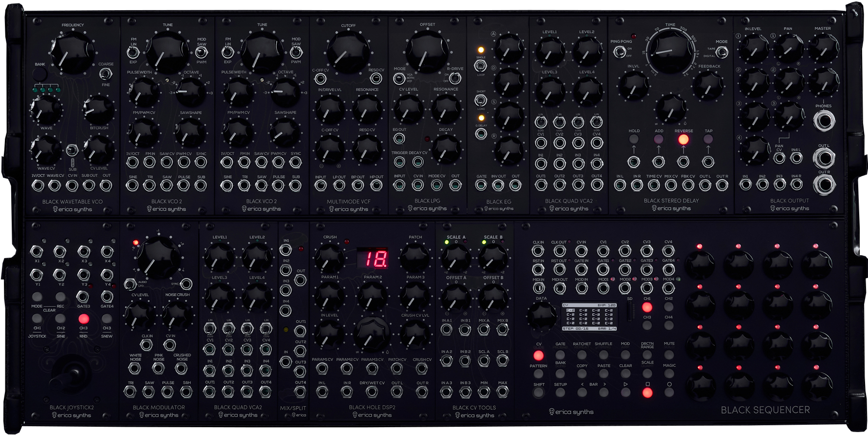Image resolution: width=868 pixels, height=435 pixels.
Task: Flip the SINGLE/LOOP switch on Black EG
Action: pyautogui.click(x=481, y=66)
